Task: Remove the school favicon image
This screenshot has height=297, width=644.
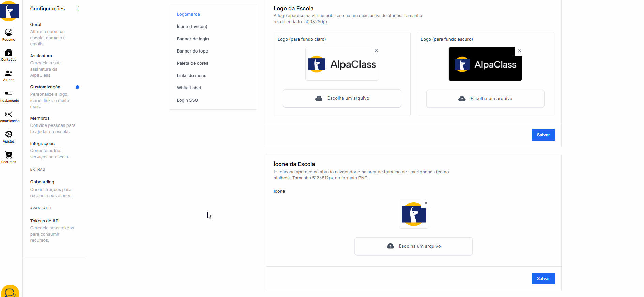Action: (426, 203)
